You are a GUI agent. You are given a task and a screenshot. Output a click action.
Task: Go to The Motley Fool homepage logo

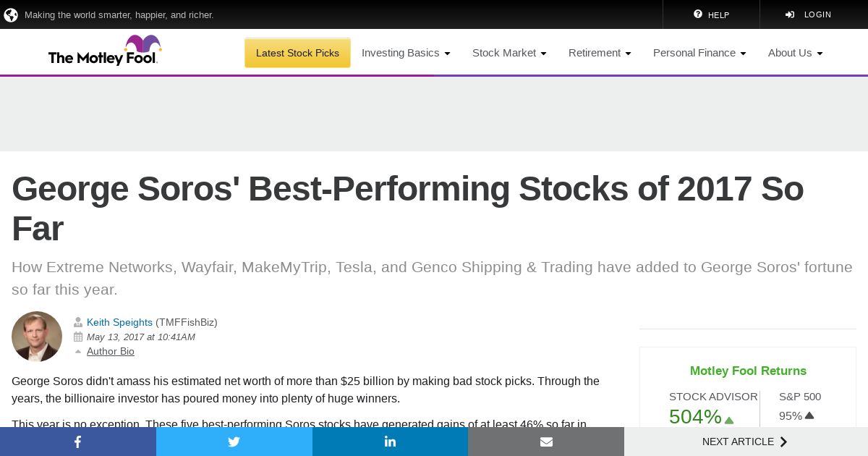point(105,51)
